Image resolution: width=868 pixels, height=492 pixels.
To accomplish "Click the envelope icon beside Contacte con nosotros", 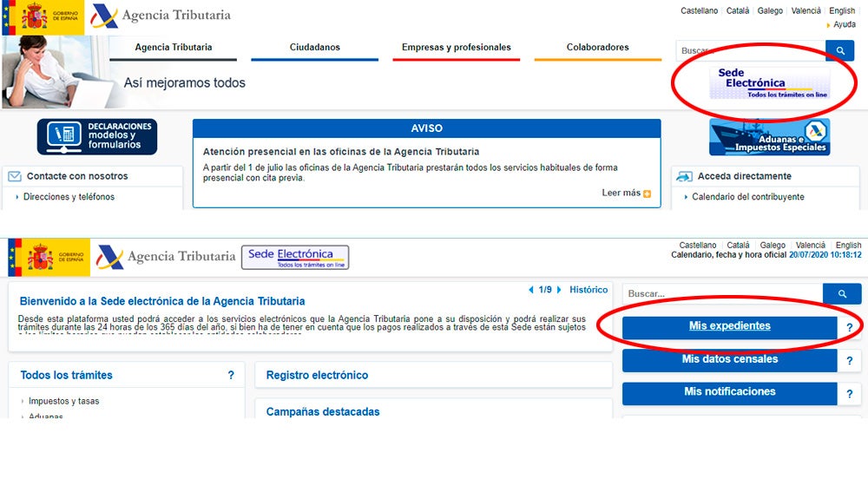I will (x=15, y=176).
